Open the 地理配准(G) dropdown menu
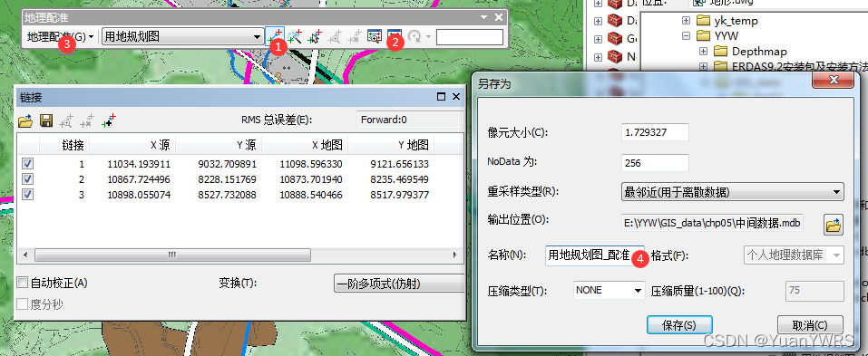The width and height of the screenshot is (868, 356). tap(60, 37)
